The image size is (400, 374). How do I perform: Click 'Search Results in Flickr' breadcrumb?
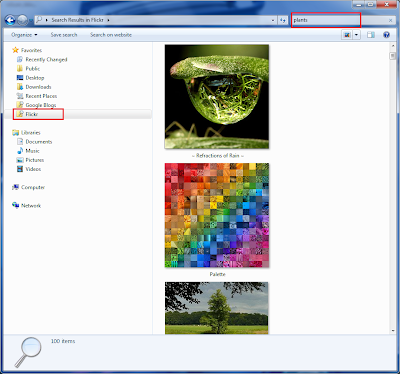[x=77, y=20]
